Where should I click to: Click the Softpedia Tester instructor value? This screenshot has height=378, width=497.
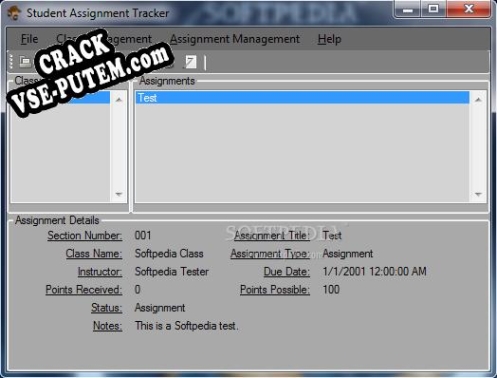pyautogui.click(x=172, y=272)
